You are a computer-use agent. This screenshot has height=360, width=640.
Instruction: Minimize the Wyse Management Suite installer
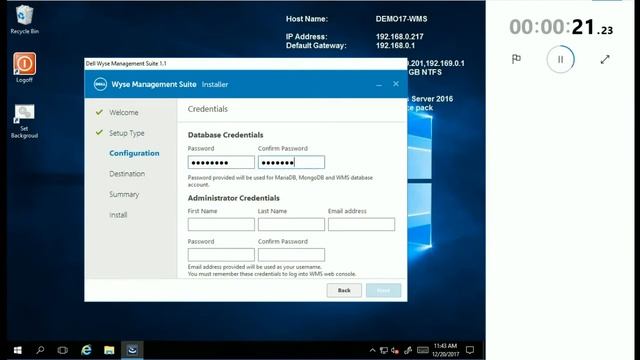[379, 84]
